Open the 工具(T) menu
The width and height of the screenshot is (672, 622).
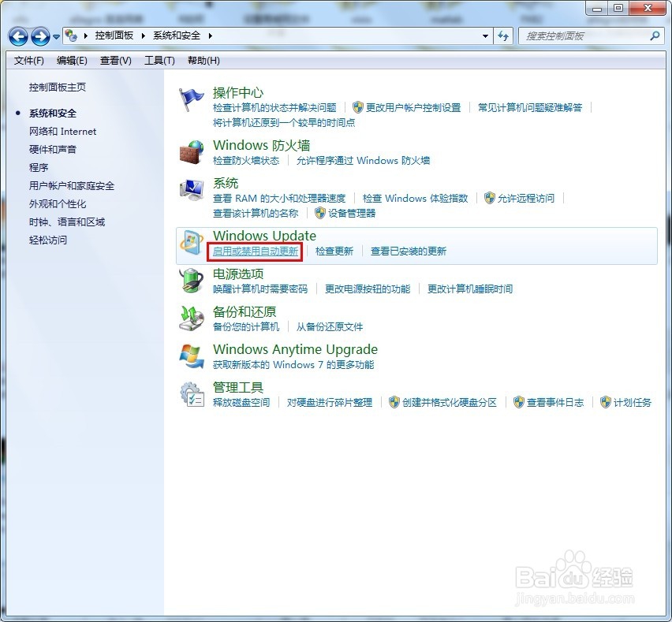click(159, 61)
